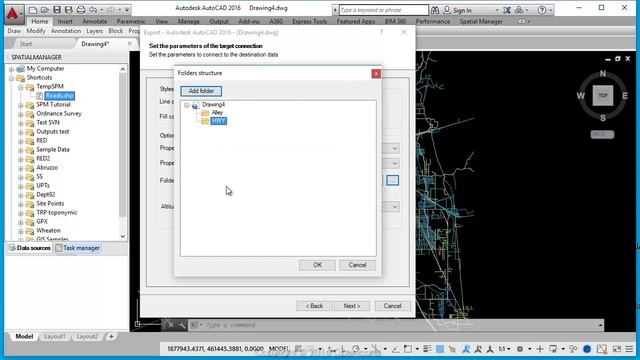Screen dimensions: 640x360
Task: Click the Help question mark in Export dialog
Action: coord(382,32)
